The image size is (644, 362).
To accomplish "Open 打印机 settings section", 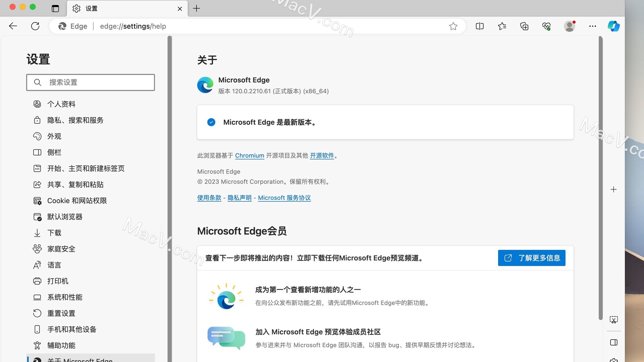I will [91, 281].
